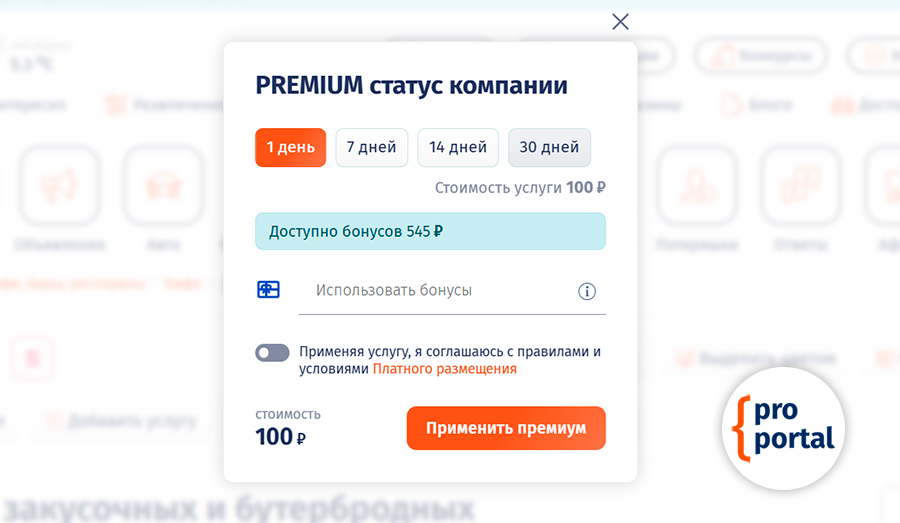The width and height of the screenshot is (900, 523).
Task: Click the blue bonus card icon
Action: pyautogui.click(x=268, y=290)
